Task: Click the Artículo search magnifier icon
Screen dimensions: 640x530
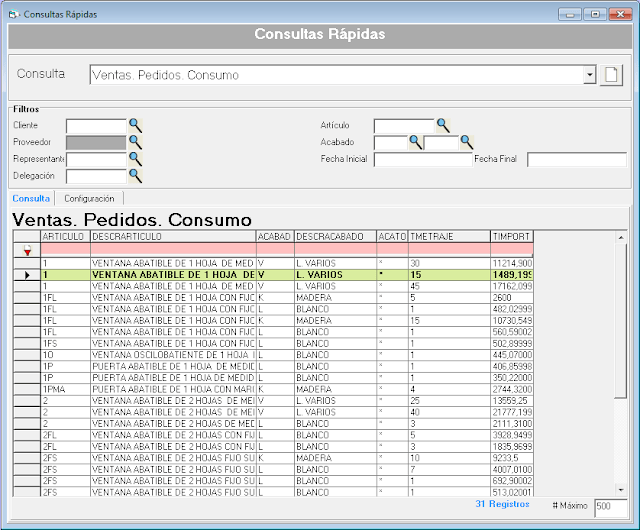Action: [443, 125]
